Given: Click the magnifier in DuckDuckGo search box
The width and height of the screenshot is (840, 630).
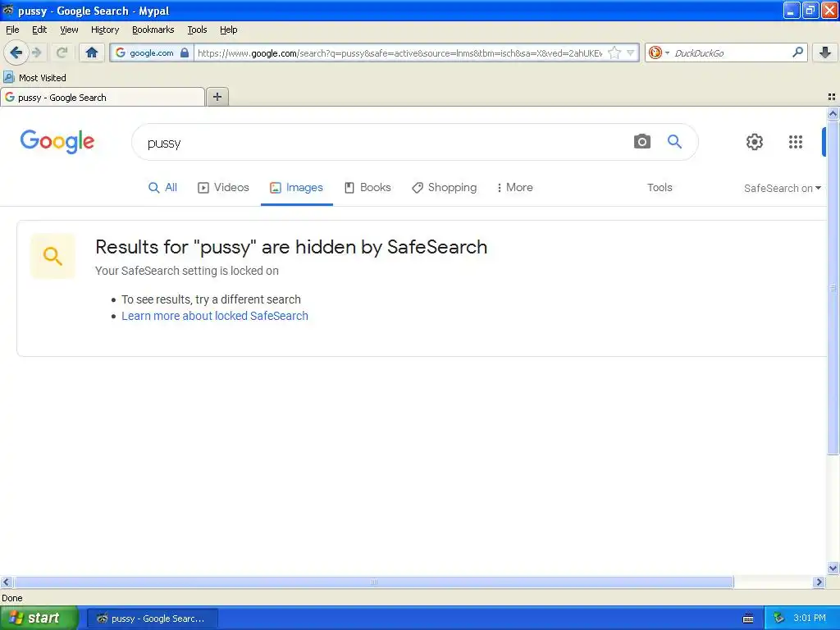Looking at the screenshot, I should (x=797, y=52).
